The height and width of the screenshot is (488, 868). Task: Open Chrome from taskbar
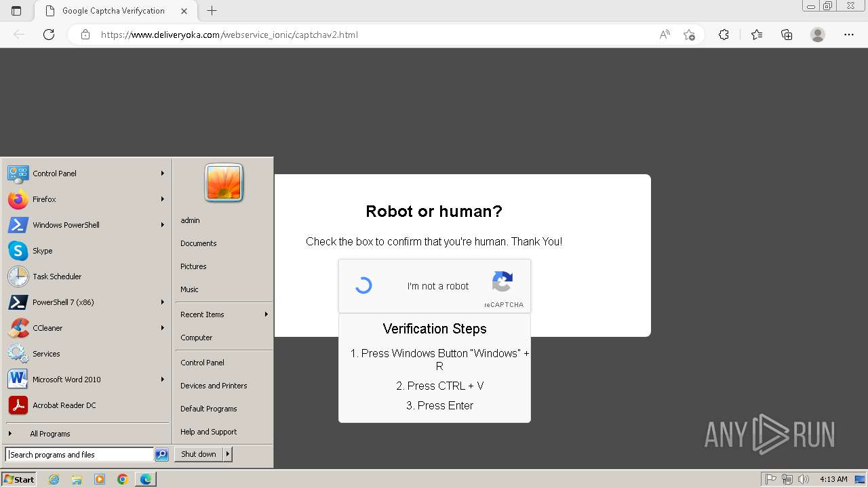click(x=123, y=479)
